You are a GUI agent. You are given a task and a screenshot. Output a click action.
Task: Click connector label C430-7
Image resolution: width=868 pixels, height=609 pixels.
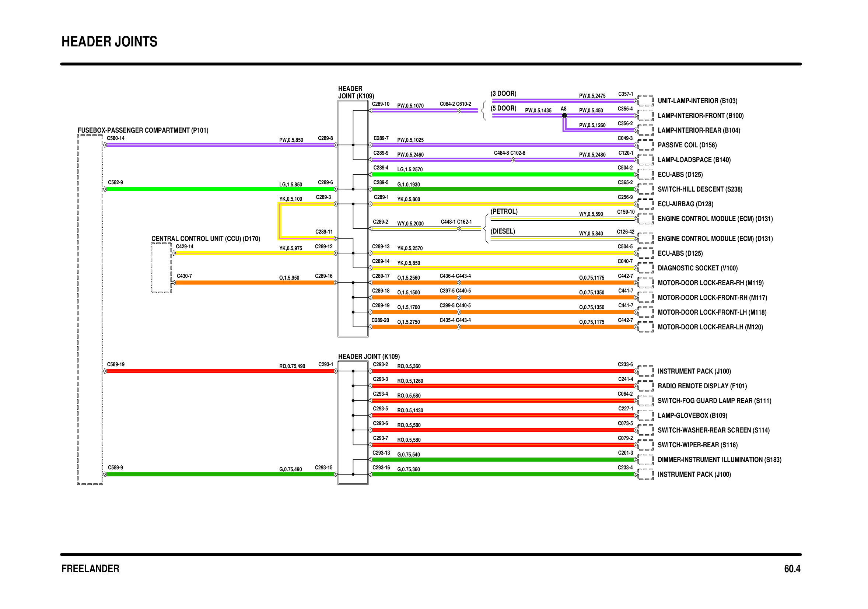(184, 276)
